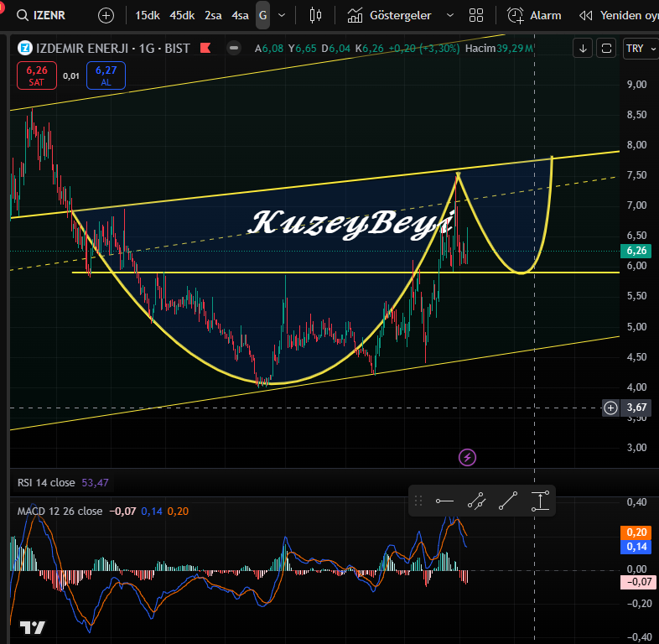This screenshot has width=659, height=644.
Task: Click the TradingView logo at bottom
Action: [32, 627]
